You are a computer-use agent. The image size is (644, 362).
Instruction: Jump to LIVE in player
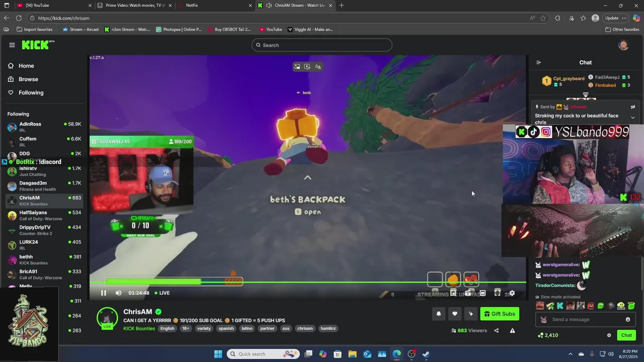(162, 293)
